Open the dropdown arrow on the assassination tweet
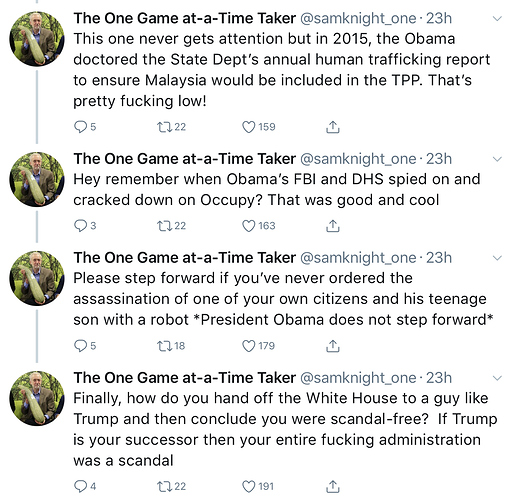The image size is (512, 500). coord(497,258)
